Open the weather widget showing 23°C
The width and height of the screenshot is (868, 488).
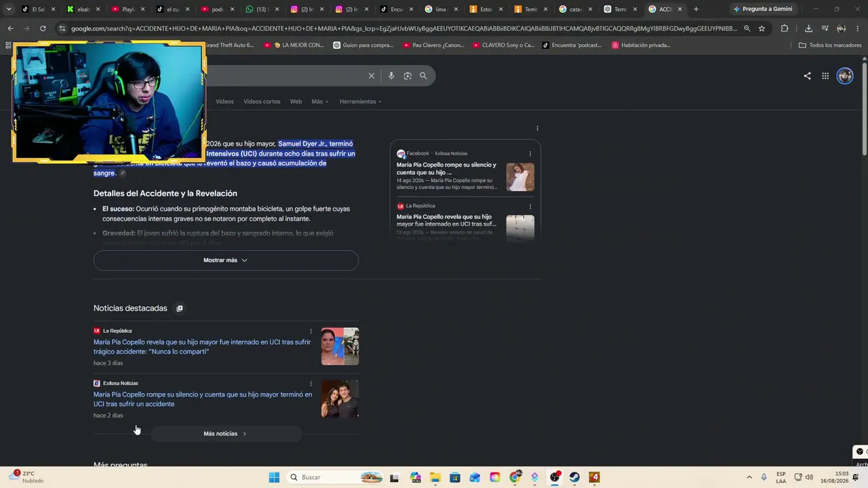tap(27, 477)
